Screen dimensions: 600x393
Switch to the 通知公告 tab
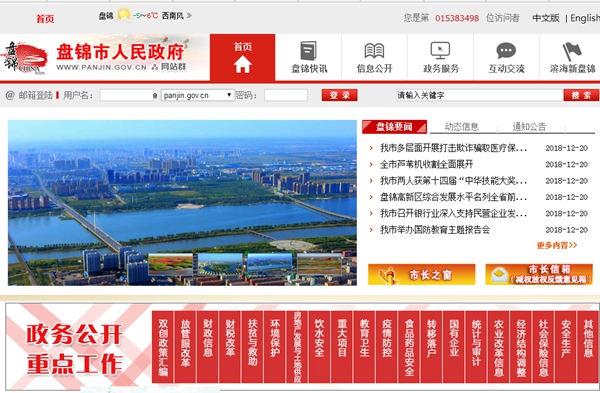(x=529, y=127)
